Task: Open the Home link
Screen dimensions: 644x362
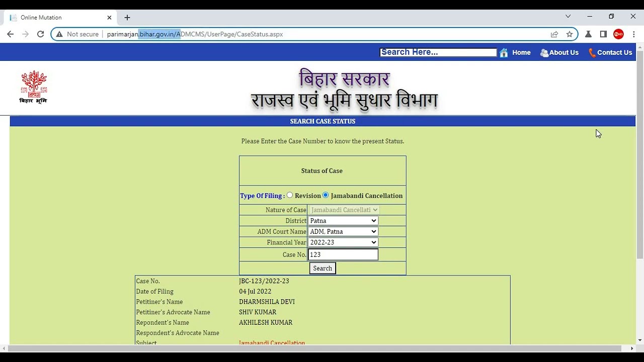Action: [521, 52]
